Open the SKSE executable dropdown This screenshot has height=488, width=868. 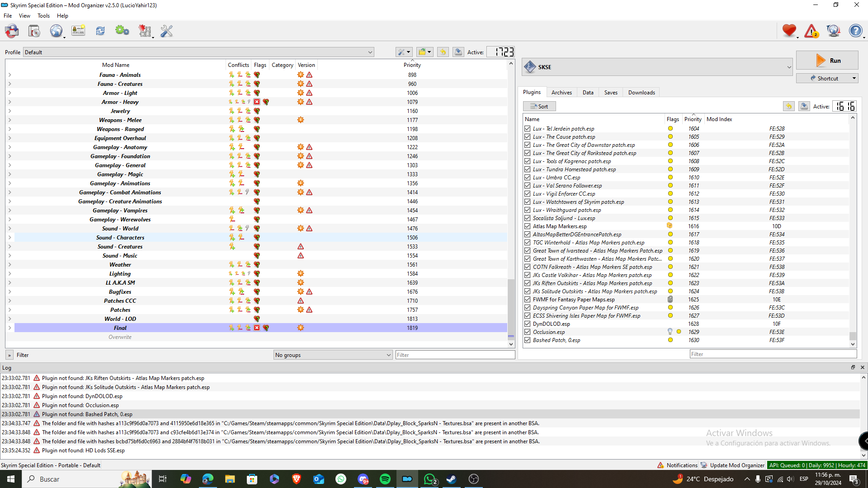tap(657, 67)
